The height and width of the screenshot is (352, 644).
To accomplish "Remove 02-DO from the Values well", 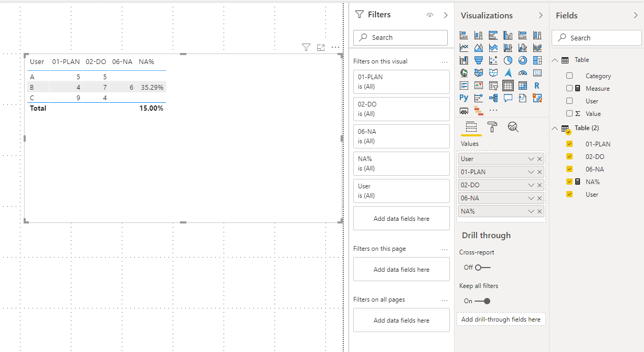I will pos(540,185).
